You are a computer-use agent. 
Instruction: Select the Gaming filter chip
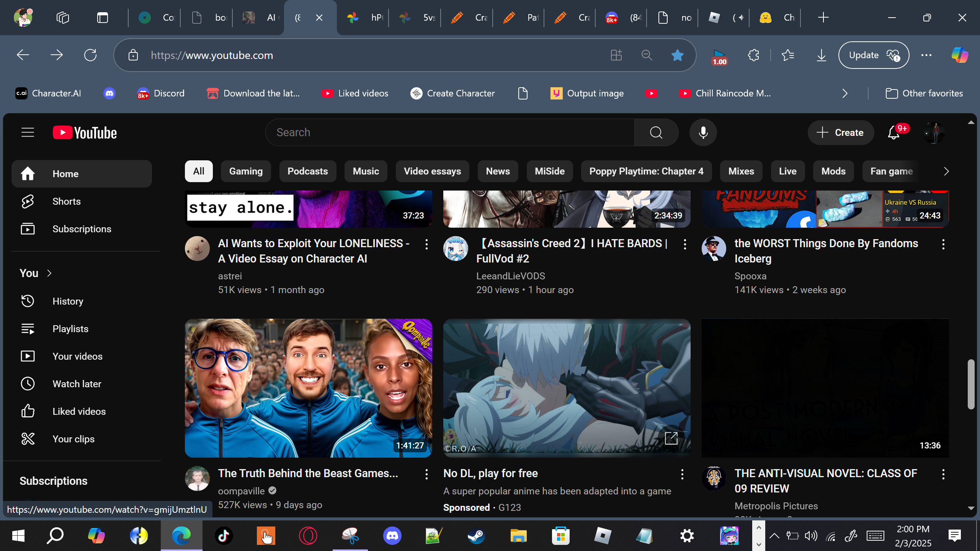click(x=246, y=171)
